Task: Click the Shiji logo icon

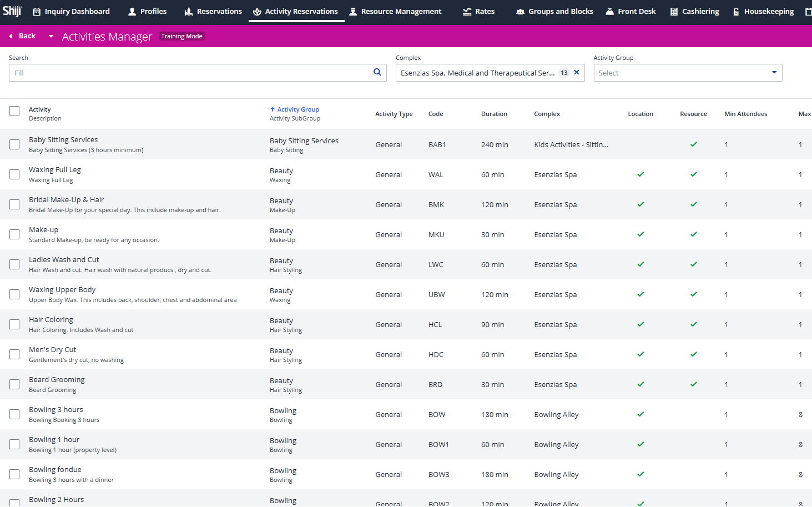Action: (12, 11)
